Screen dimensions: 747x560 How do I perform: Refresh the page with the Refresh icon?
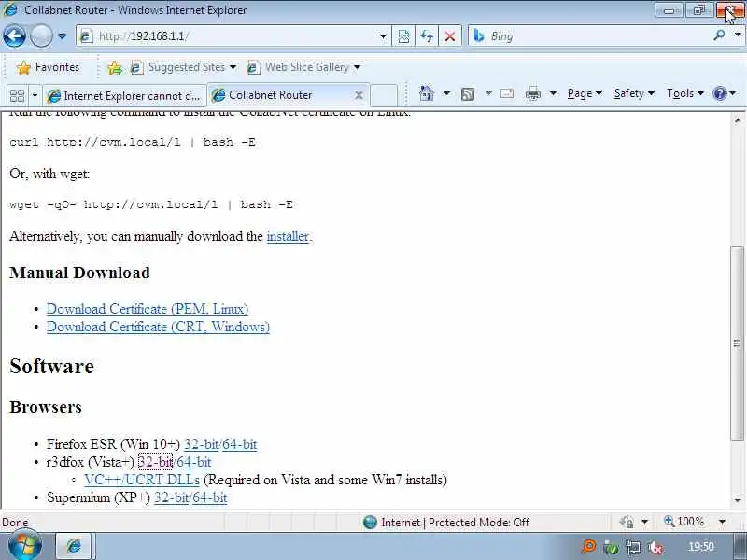pyautogui.click(x=427, y=36)
